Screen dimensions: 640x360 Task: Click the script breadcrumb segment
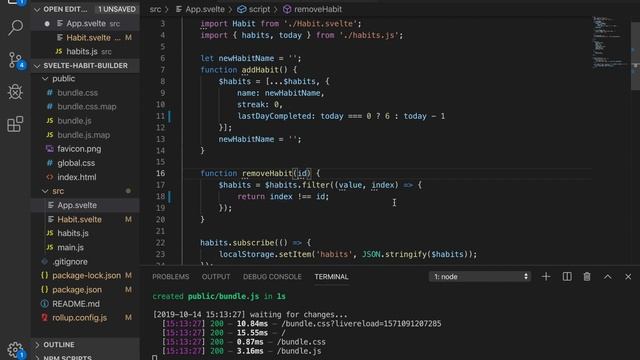(x=254, y=9)
